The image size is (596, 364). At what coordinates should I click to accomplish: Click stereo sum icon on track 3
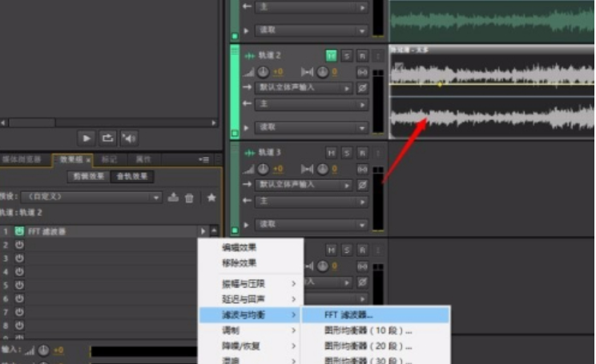(x=362, y=169)
